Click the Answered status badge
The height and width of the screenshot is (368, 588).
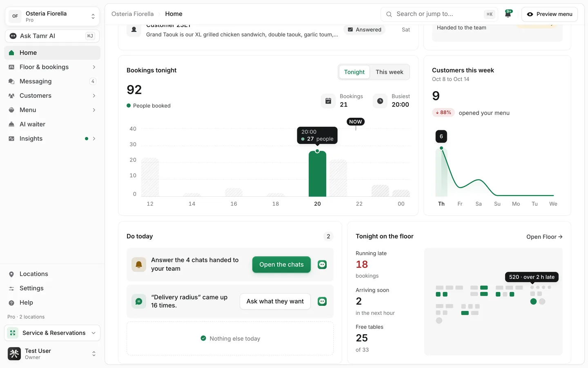[x=364, y=29]
